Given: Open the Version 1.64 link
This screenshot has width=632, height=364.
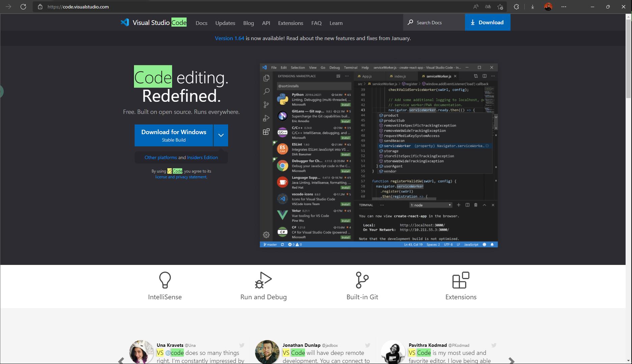Looking at the screenshot, I should (229, 38).
